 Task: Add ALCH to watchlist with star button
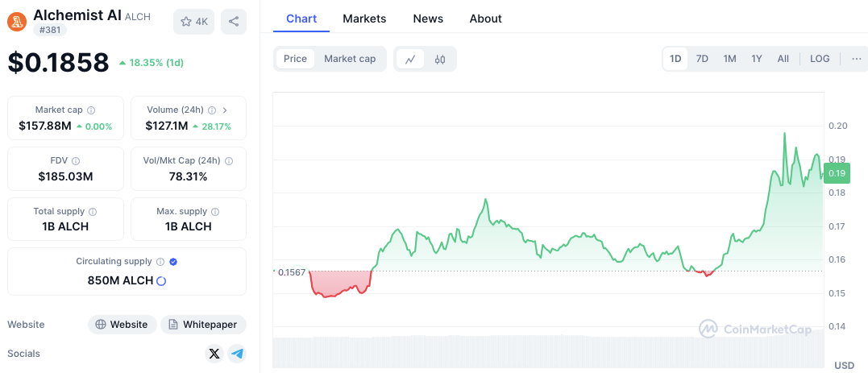tap(193, 22)
